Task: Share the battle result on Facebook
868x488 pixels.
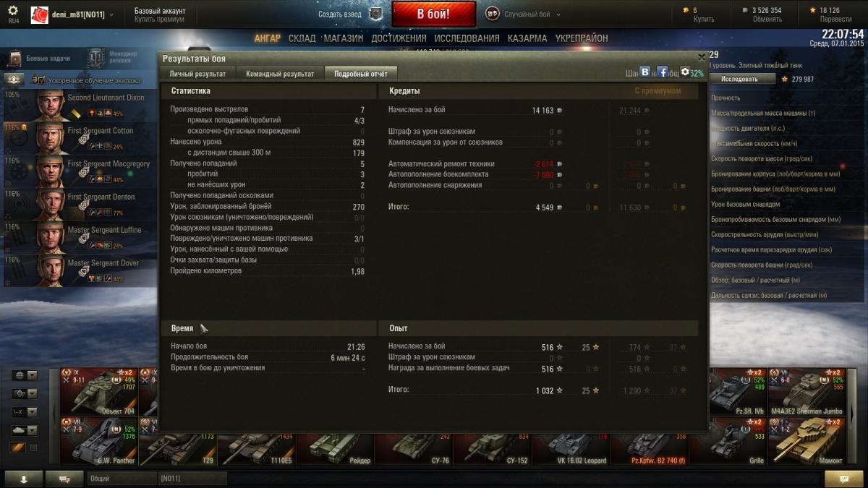Action: tap(662, 72)
